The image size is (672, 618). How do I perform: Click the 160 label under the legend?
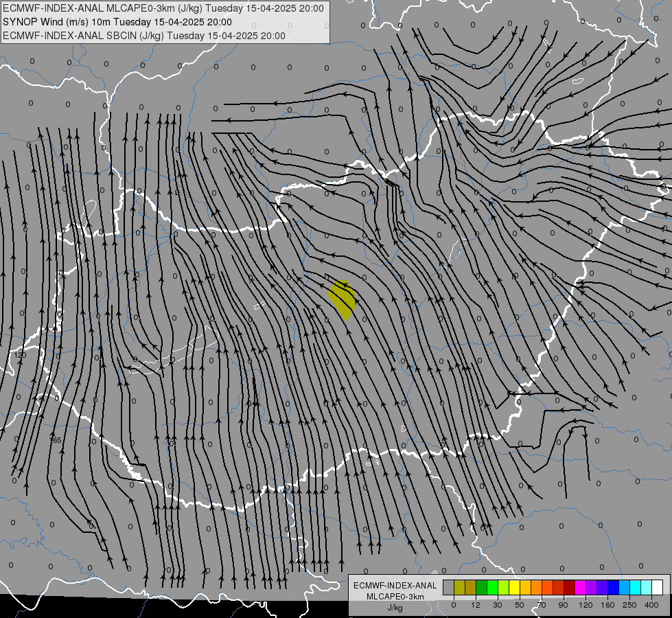[607, 605]
